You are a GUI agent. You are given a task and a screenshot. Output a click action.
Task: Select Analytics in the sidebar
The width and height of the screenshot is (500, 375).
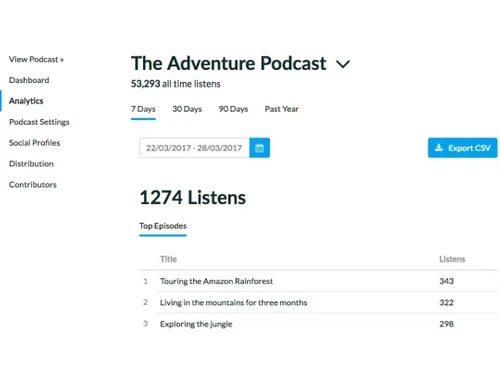point(26,101)
